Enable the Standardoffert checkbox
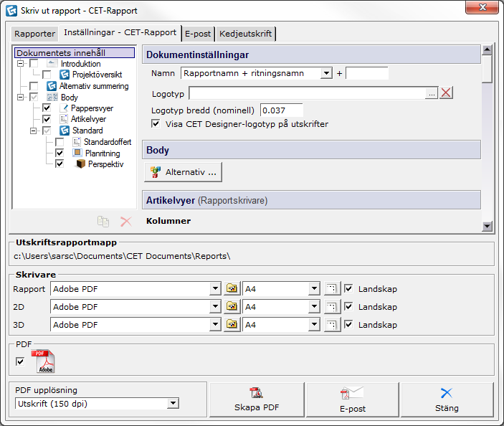 (60, 142)
